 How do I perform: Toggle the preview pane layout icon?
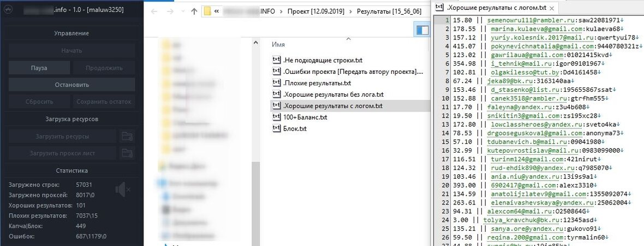tap(422, 30)
